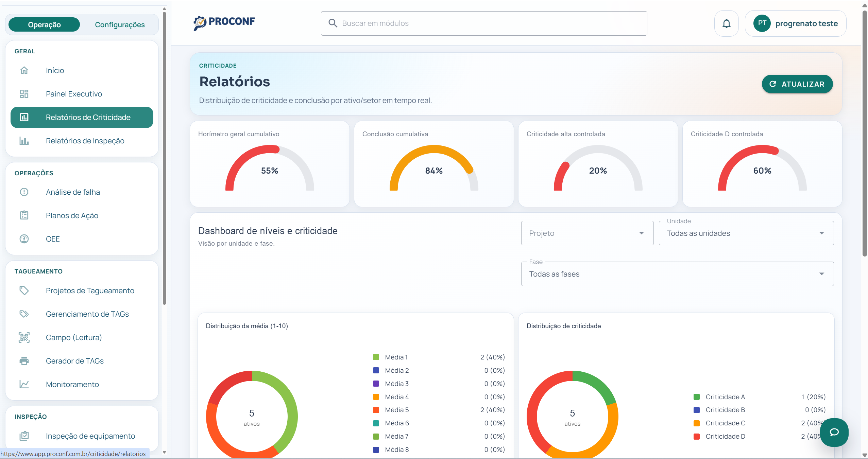Click the OEE gauge icon
The width and height of the screenshot is (868, 459).
(x=24, y=239)
